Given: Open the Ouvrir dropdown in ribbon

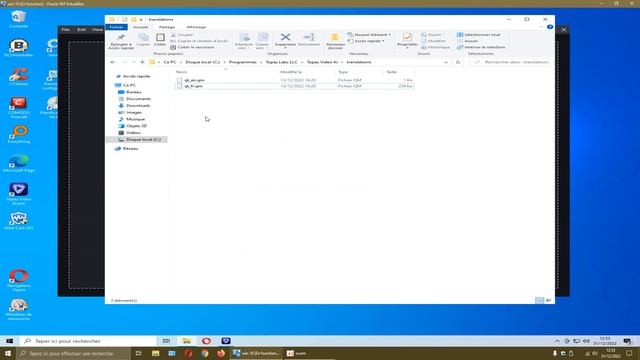Looking at the screenshot, I should (433, 35).
